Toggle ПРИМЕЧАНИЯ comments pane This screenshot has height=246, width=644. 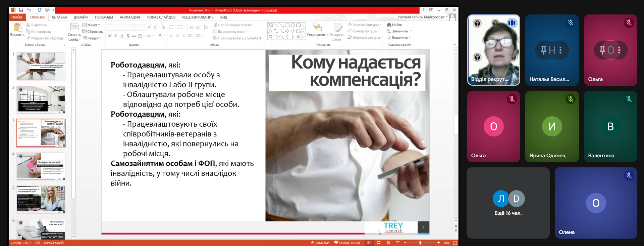click(x=347, y=243)
